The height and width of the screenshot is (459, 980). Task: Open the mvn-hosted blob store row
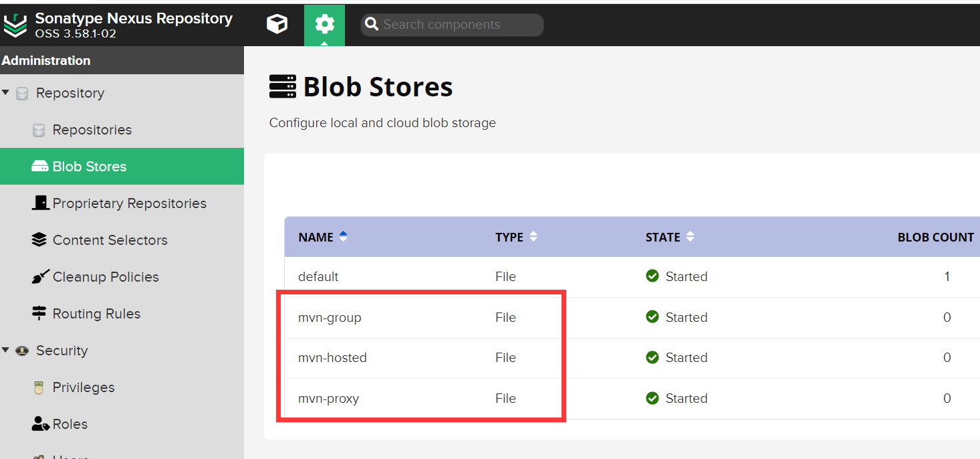332,358
